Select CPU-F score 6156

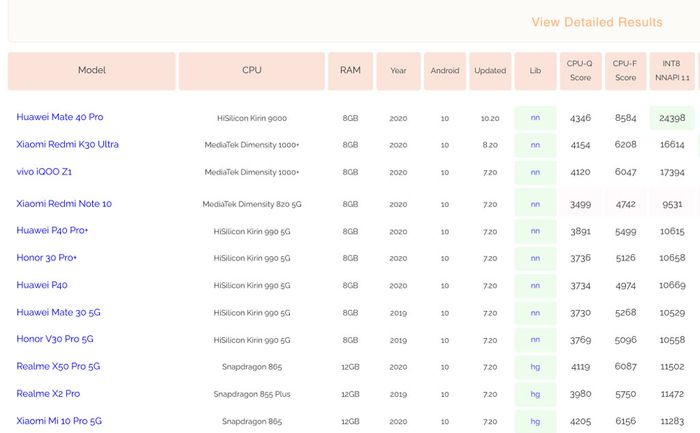(625, 421)
